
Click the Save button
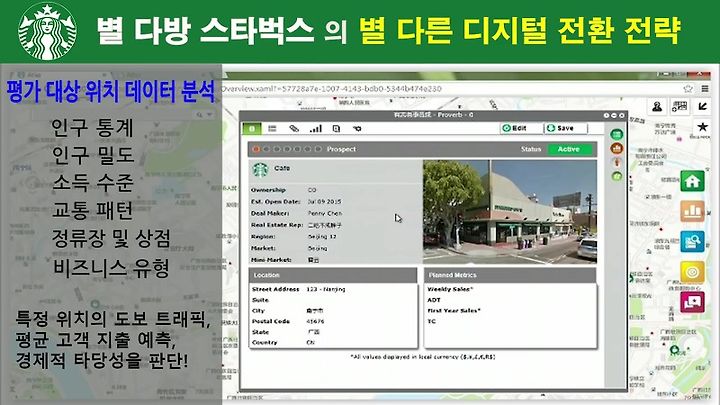click(565, 128)
